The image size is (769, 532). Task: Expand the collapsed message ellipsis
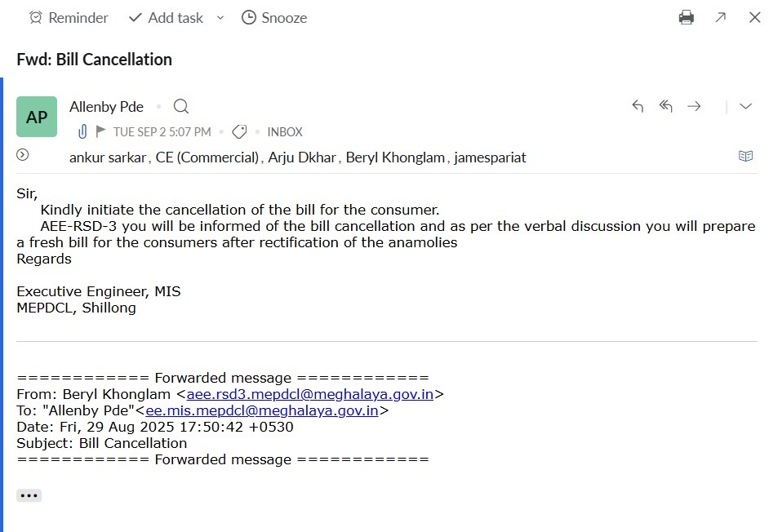coord(29,495)
